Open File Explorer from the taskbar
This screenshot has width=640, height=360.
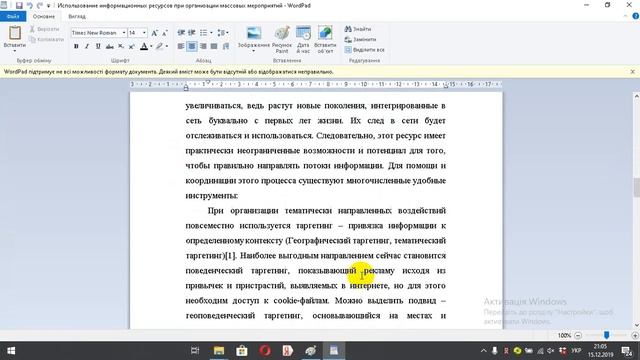pos(219,351)
